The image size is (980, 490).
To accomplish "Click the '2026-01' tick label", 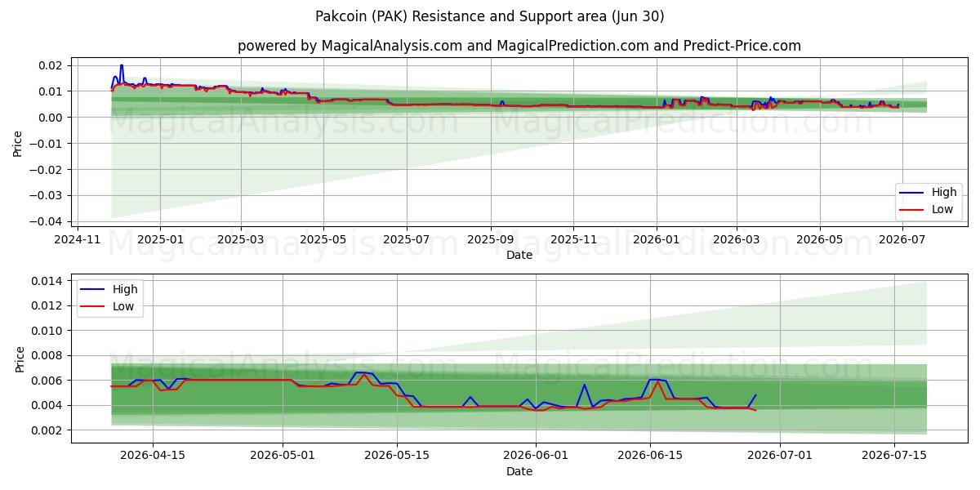I will point(656,239).
